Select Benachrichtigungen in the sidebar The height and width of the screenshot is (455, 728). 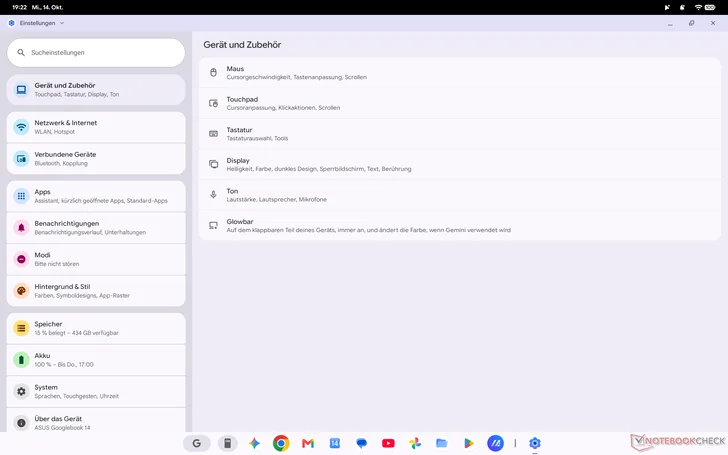click(96, 228)
